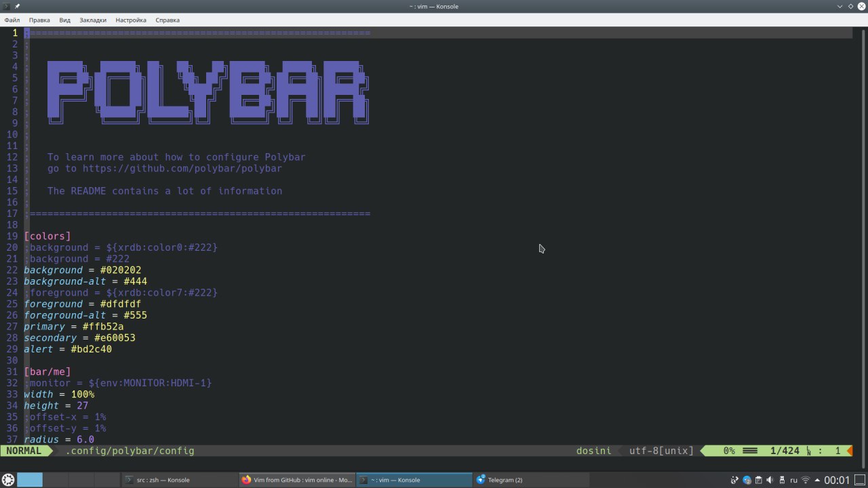Open Telegram (2) from the taskbar
This screenshot has width=868, height=488.
pos(531,480)
